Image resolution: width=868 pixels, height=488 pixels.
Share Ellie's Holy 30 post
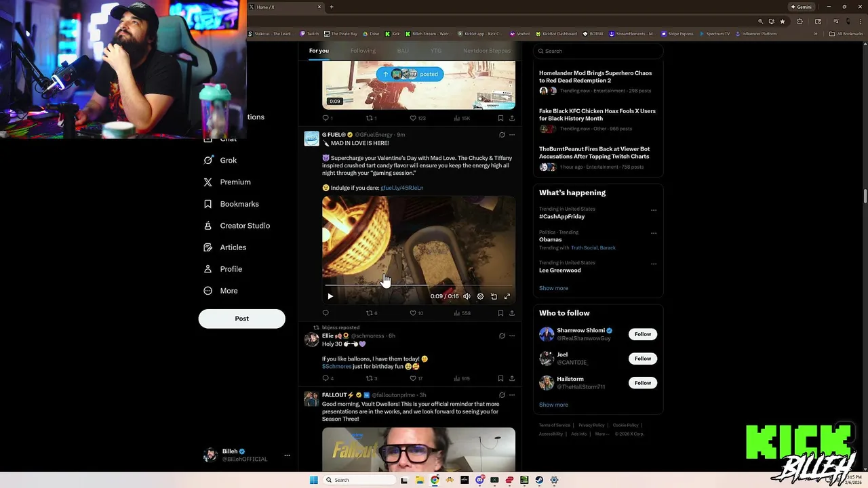512,378
